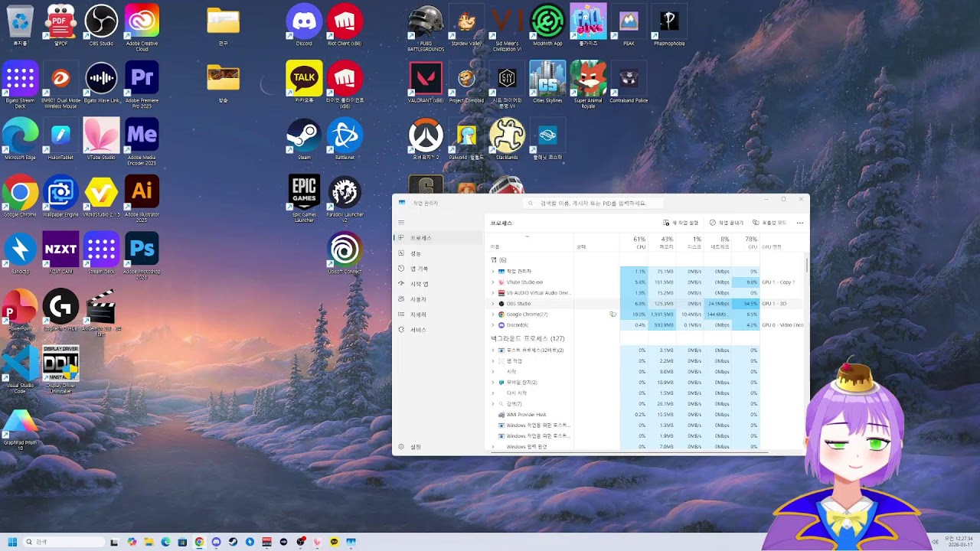Select the Elgato Stream Deck shortcut
Screen dimensions: 980x551
tap(20, 84)
